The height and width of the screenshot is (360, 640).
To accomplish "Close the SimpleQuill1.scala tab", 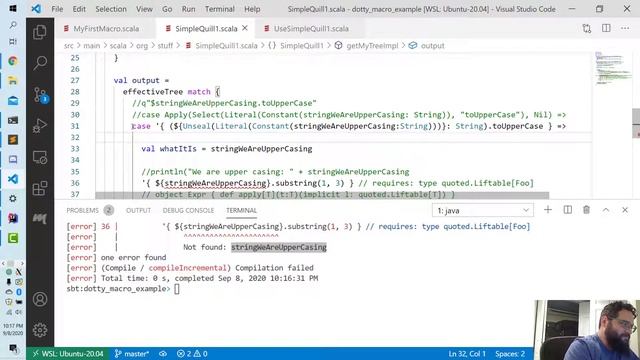I will pyautogui.click(x=245, y=28).
